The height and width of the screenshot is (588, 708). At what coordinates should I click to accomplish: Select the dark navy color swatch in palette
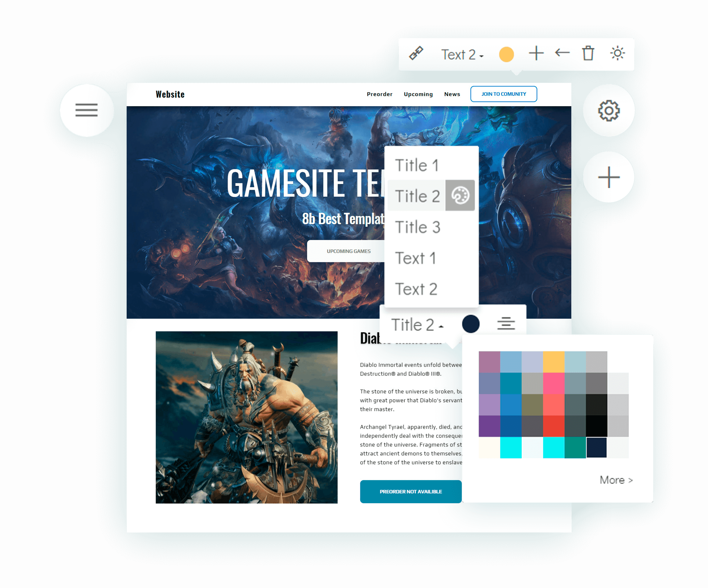pos(596,448)
